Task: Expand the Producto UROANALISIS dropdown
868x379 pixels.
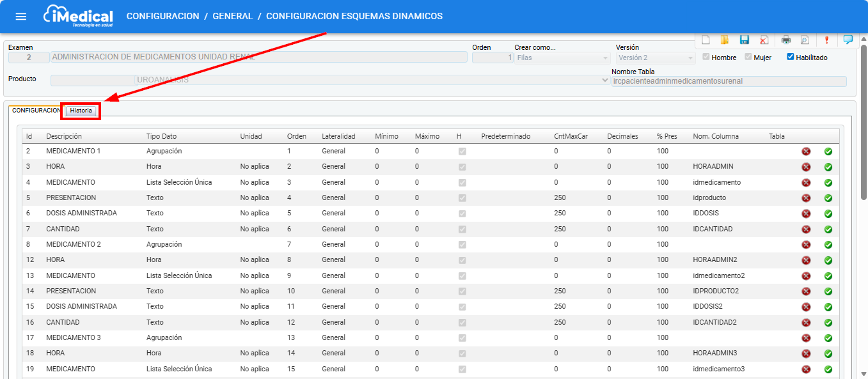Action: [x=604, y=81]
